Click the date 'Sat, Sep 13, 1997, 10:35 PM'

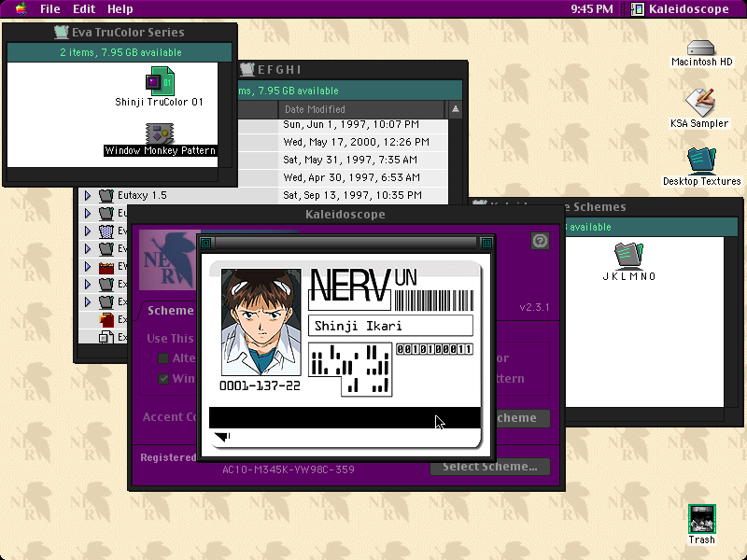click(x=353, y=195)
